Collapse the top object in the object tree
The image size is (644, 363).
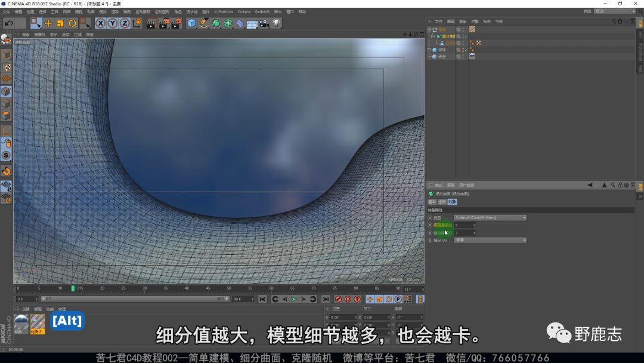click(429, 29)
